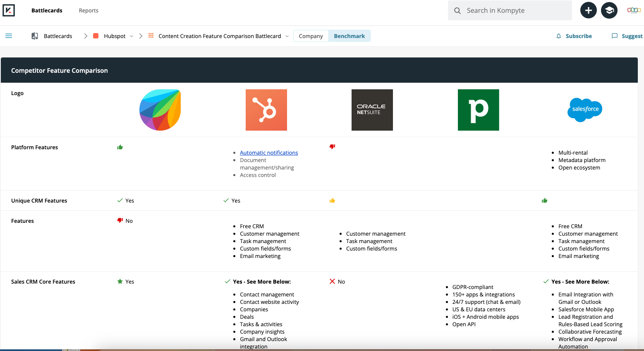Click the Platform Features row label
Image resolution: width=644 pixels, height=351 pixels.
point(34,147)
